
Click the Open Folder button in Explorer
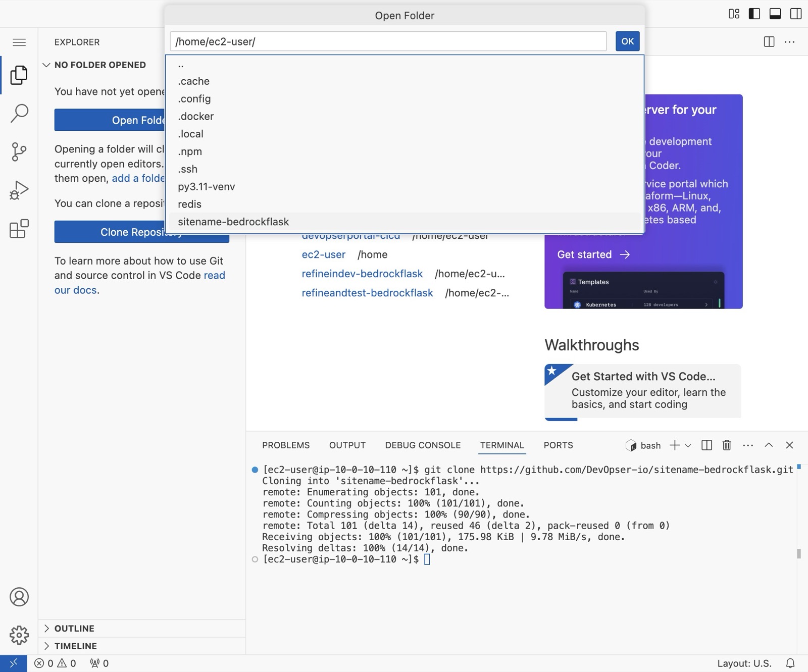tap(110, 120)
